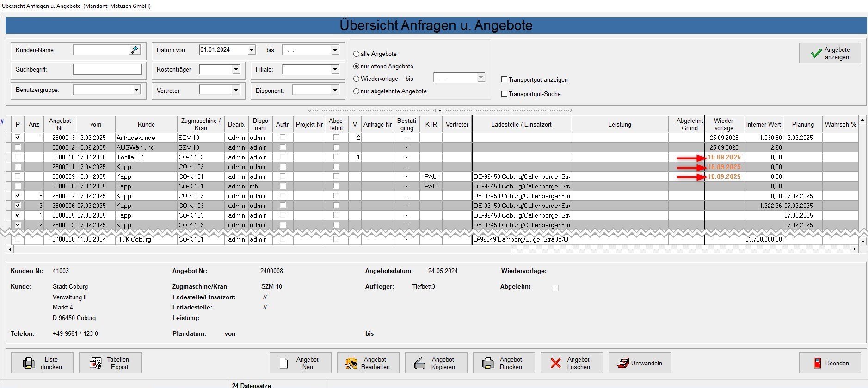
Task: Expand the Benutzergruppe dropdown
Action: click(x=136, y=90)
